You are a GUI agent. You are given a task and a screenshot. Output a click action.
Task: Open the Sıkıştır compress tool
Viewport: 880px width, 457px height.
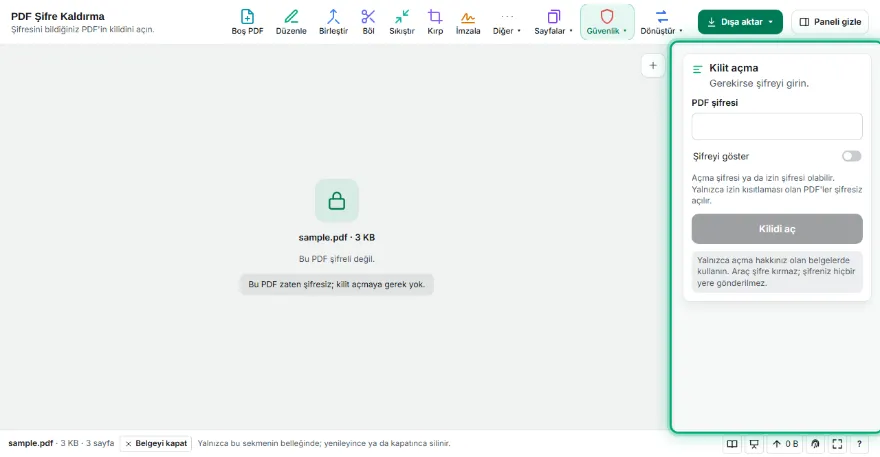402,22
